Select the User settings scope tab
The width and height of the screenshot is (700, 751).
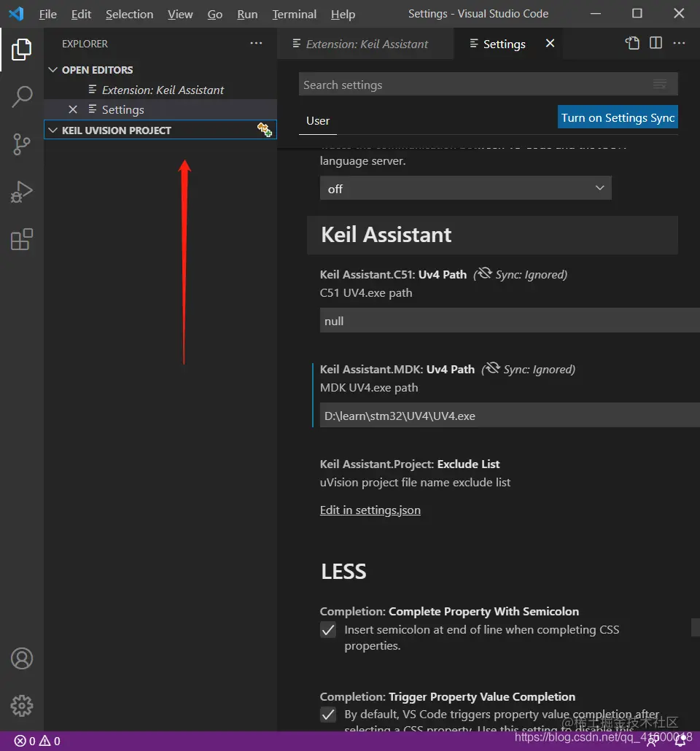(x=318, y=121)
